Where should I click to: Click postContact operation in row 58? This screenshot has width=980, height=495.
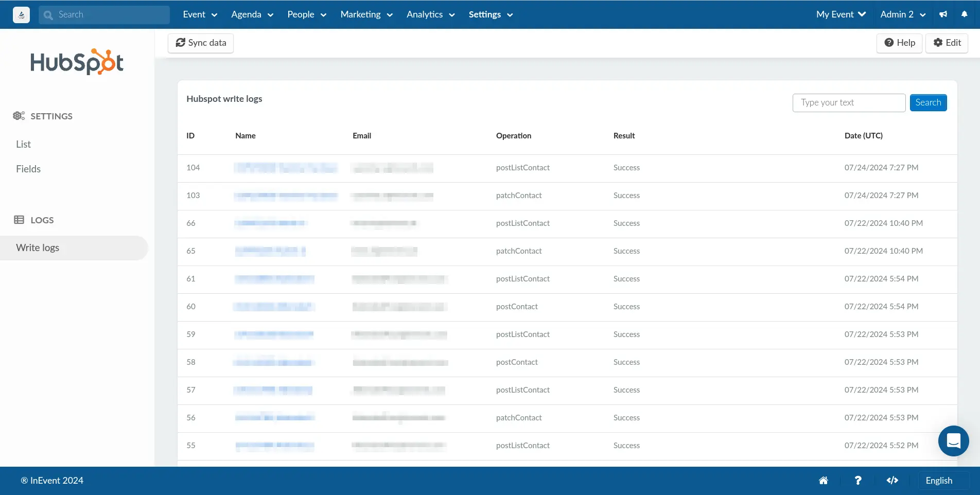coord(517,362)
